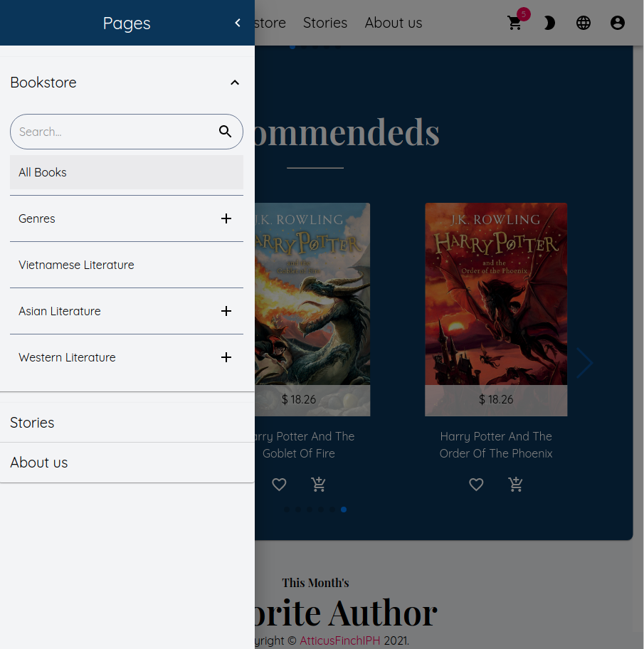Collapse the sidebar using the left arrow

[x=237, y=22]
